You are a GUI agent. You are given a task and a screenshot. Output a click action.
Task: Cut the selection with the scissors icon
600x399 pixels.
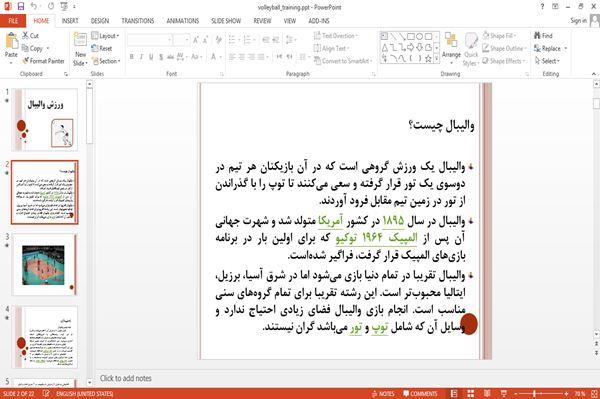point(26,36)
